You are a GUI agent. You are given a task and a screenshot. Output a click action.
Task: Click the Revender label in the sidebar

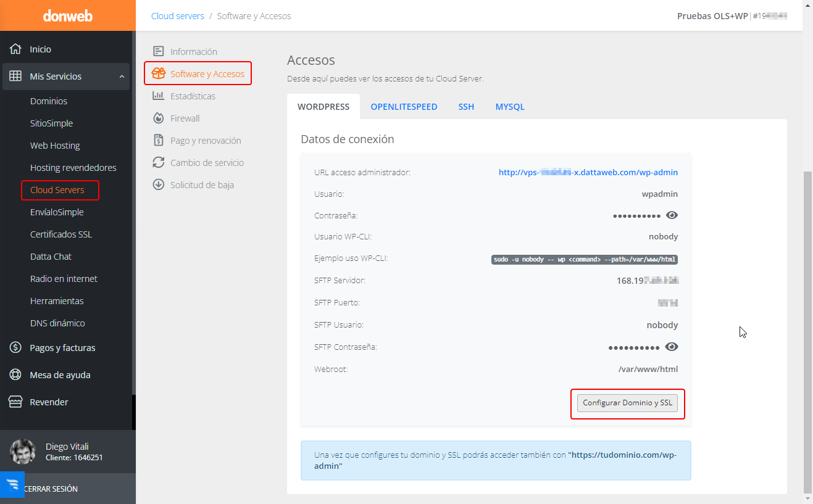49,402
